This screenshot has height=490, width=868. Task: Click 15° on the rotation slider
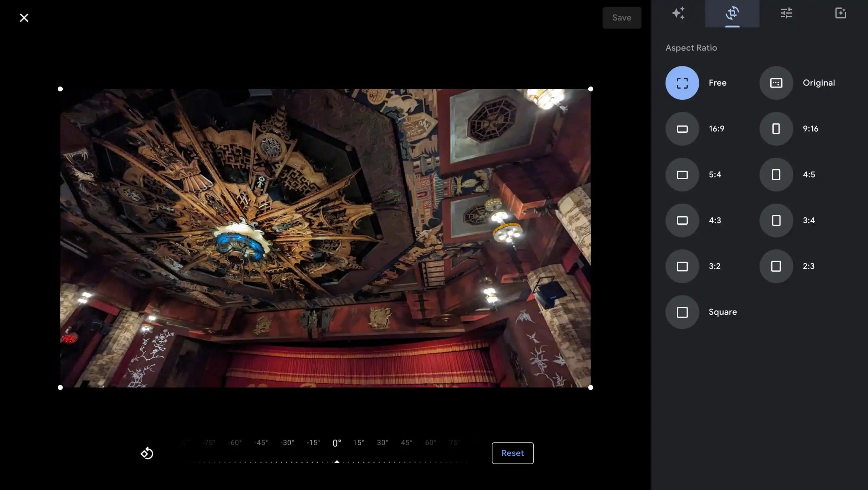pyautogui.click(x=358, y=443)
